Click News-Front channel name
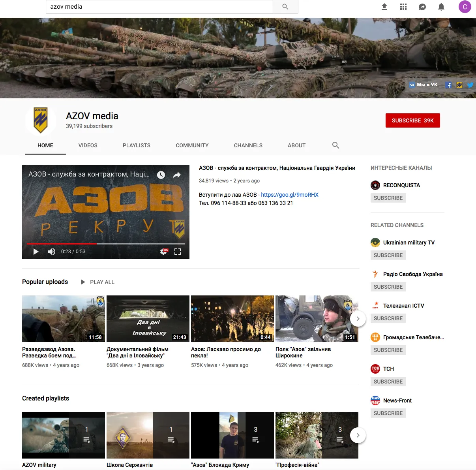Viewport: 476px width, 470px height. 397,400
